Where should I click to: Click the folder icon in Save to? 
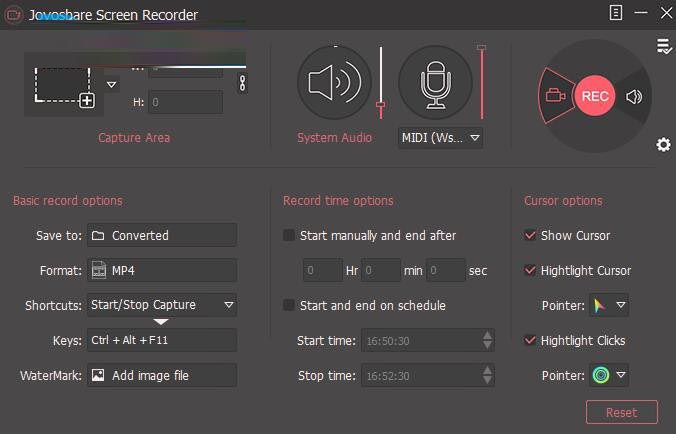point(98,235)
